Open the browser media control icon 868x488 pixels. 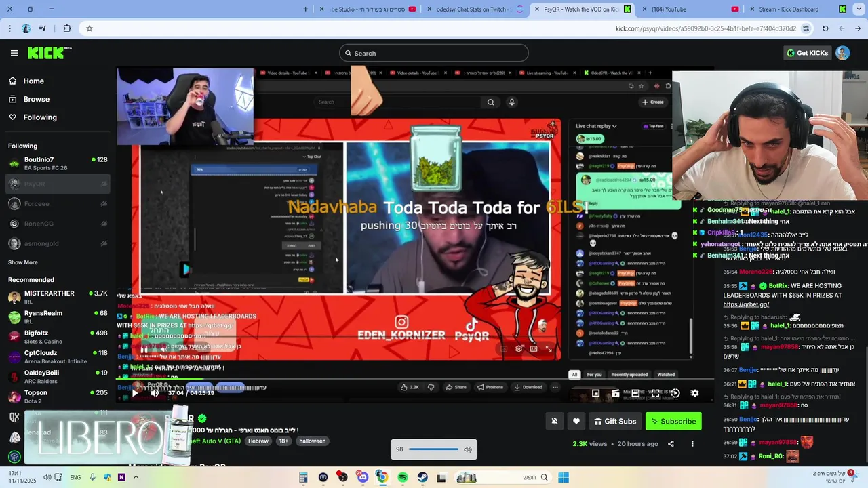(43, 28)
